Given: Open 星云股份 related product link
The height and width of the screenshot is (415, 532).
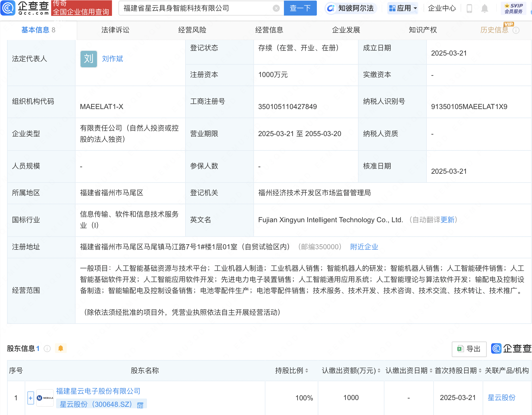Looking at the screenshot, I should pos(501,398).
